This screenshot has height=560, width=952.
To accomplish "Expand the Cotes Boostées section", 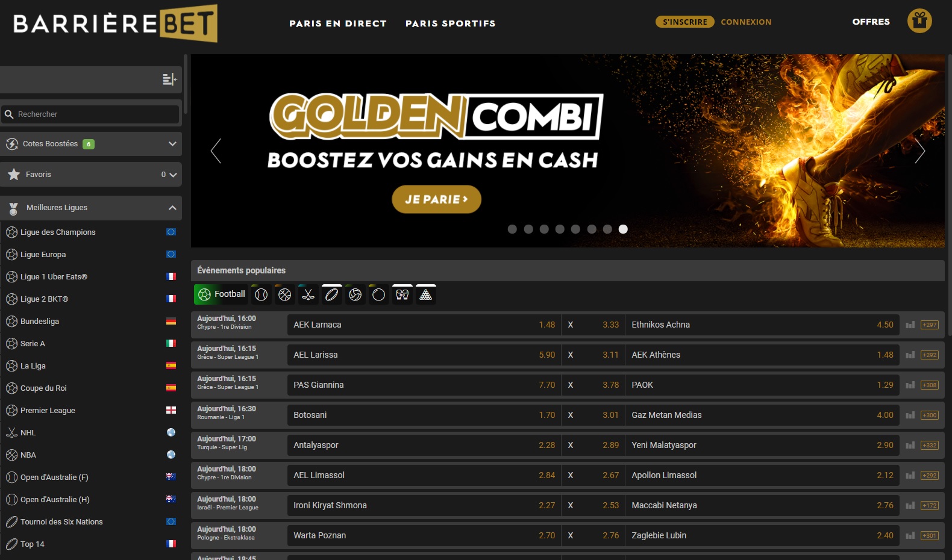I will click(x=91, y=144).
